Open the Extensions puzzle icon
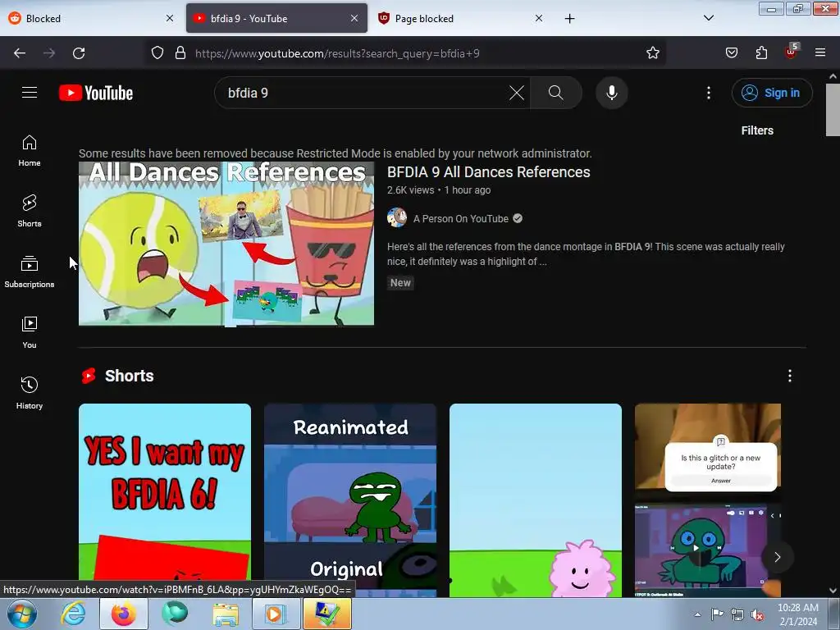The image size is (840, 630). point(761,52)
